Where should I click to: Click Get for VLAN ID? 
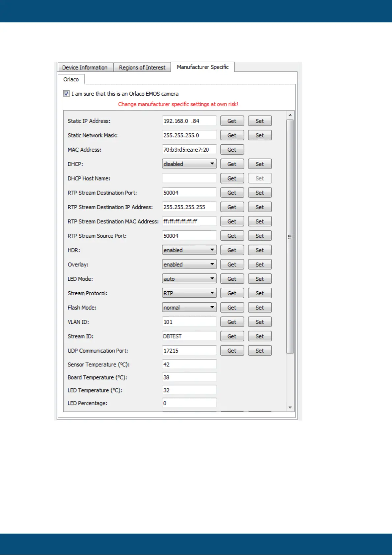pos(232,322)
